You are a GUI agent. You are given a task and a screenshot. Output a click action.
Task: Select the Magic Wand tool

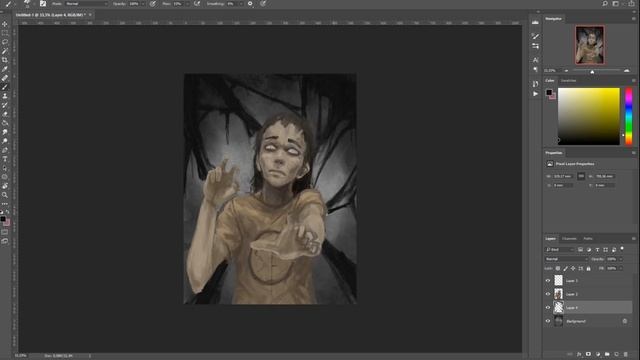(x=5, y=51)
